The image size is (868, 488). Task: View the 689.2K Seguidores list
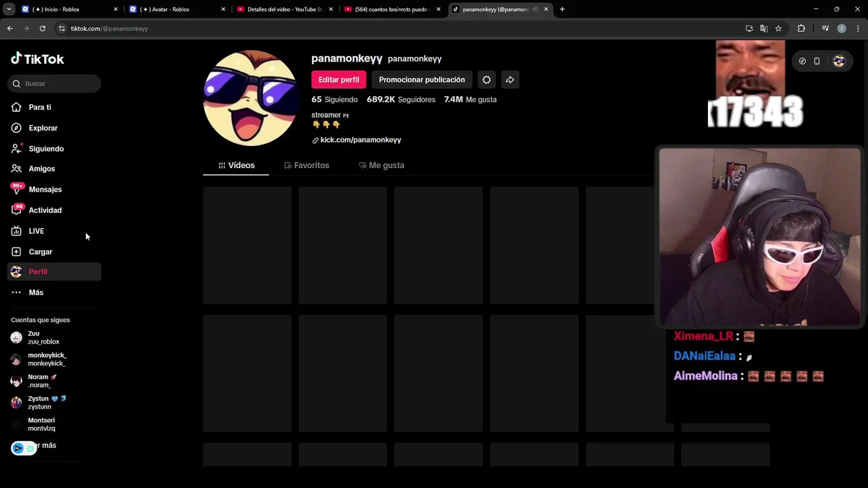point(401,99)
